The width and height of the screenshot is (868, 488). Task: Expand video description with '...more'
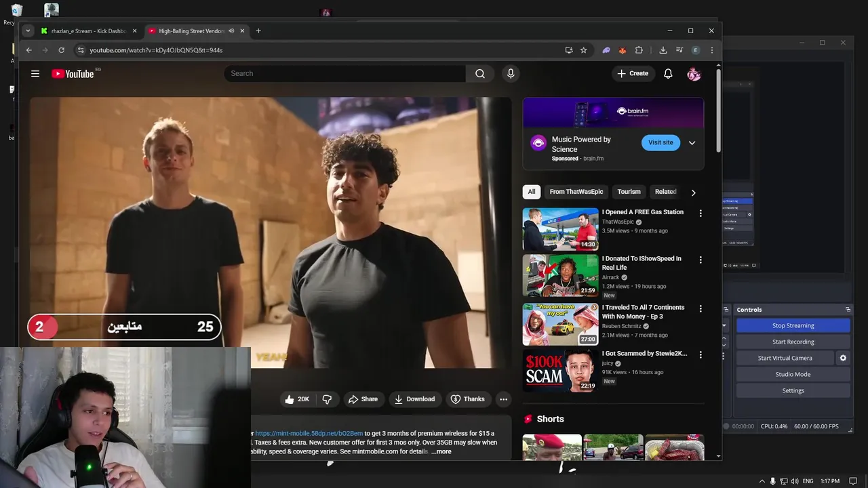click(441, 451)
